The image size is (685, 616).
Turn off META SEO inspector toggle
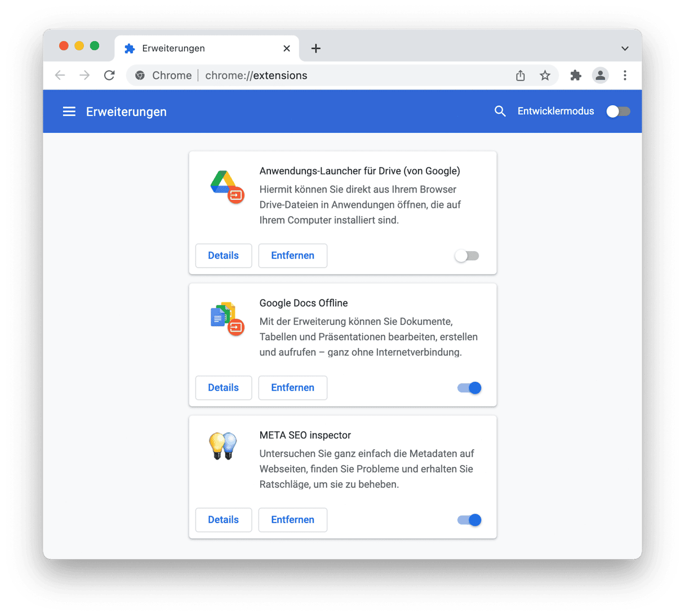[469, 520]
